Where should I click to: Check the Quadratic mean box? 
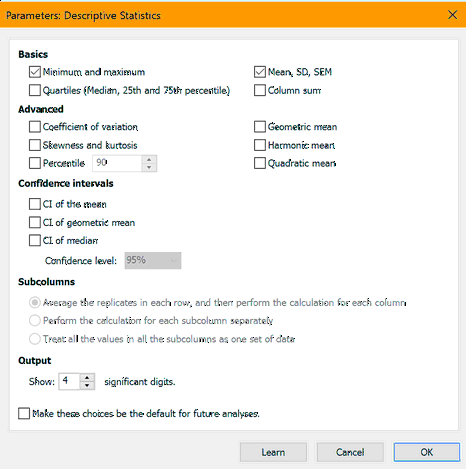(x=260, y=163)
